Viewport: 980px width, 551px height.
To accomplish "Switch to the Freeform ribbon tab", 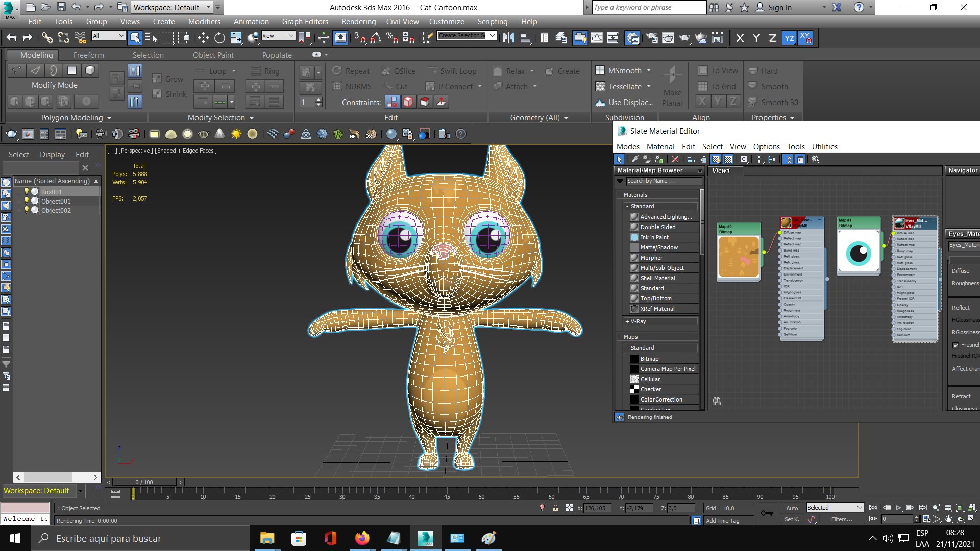I will tap(88, 55).
